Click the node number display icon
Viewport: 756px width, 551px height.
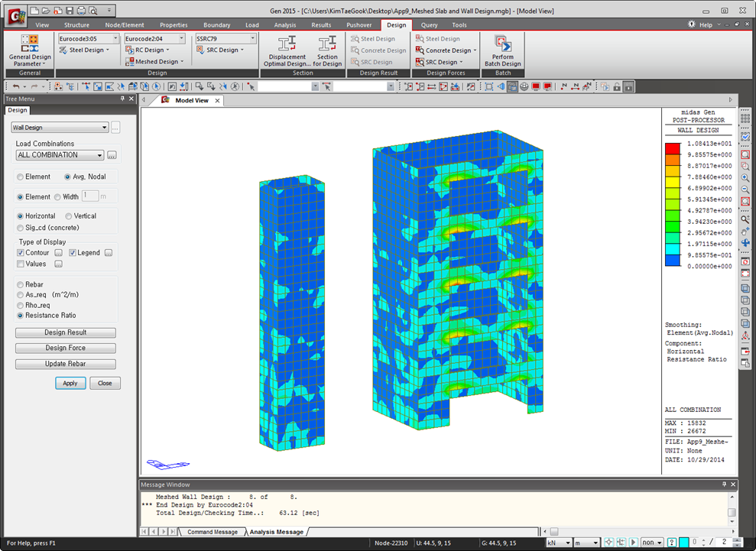coord(563,87)
